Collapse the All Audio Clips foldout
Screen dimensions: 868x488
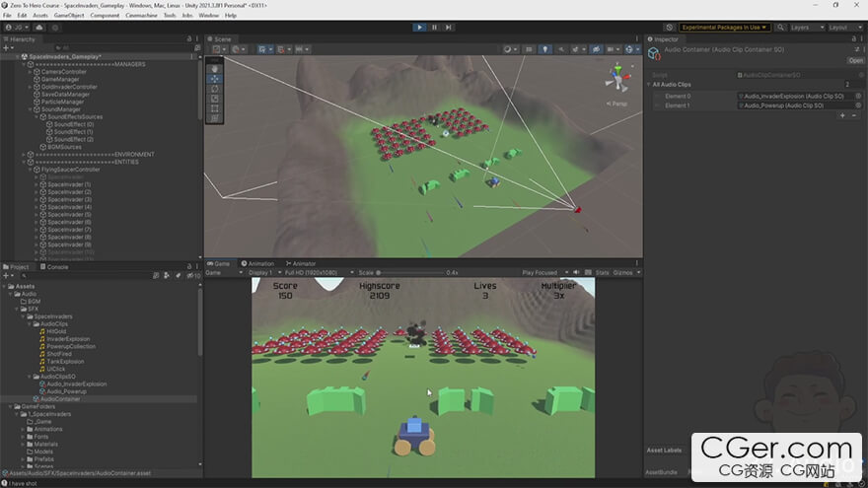point(649,85)
